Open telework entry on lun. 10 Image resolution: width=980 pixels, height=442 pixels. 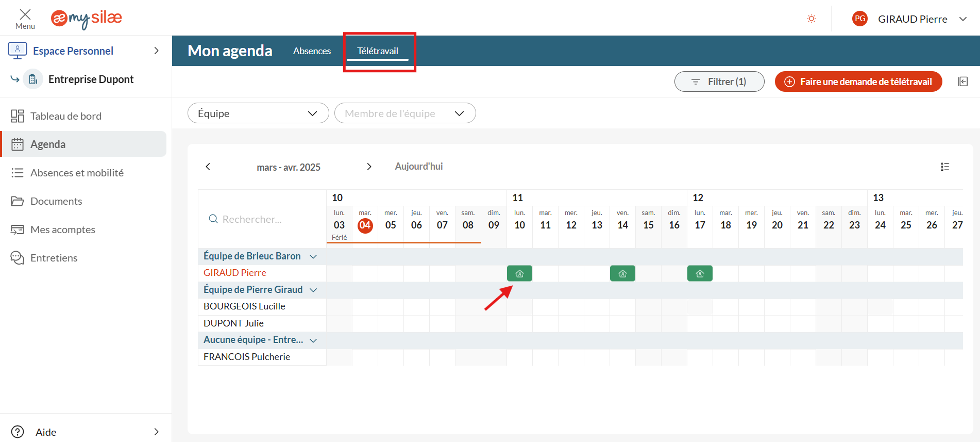pyautogui.click(x=519, y=273)
